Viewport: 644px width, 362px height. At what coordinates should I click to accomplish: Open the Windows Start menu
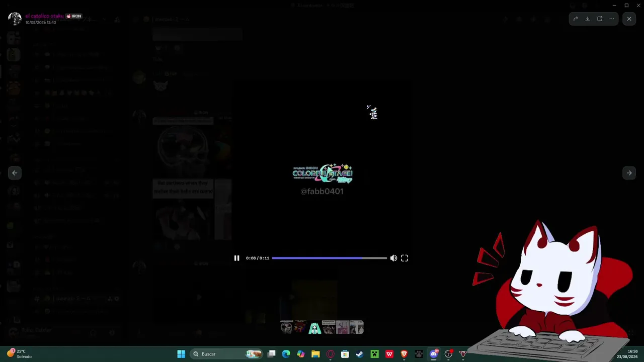click(181, 354)
